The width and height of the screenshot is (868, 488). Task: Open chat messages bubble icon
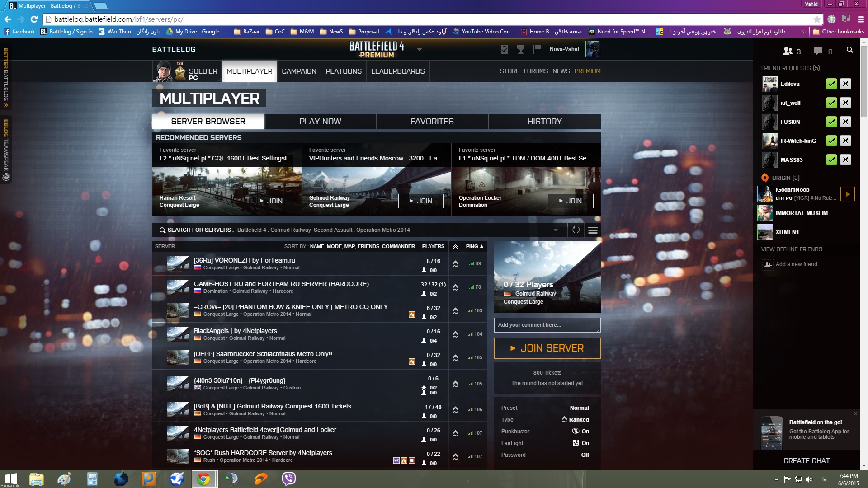818,51
